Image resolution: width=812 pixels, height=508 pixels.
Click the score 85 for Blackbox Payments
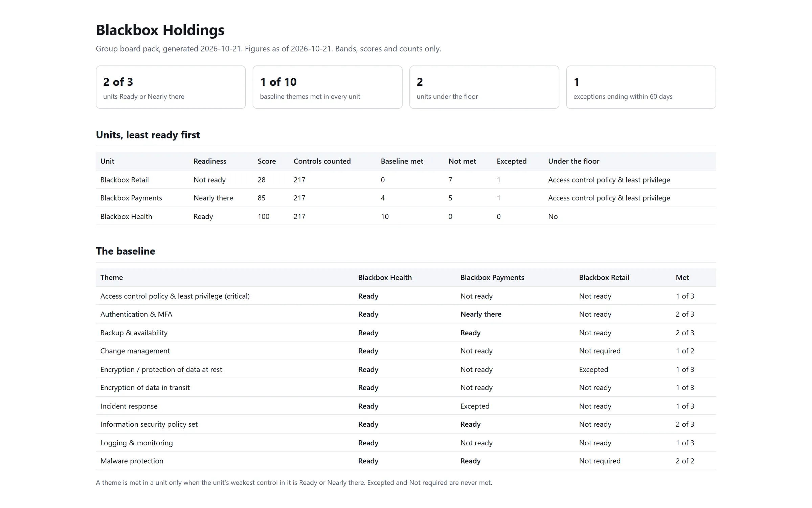262,198
